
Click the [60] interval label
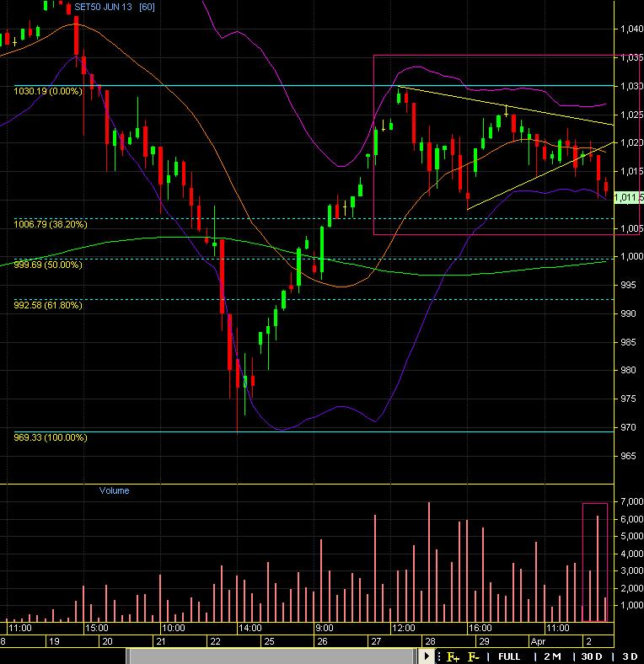pos(147,8)
